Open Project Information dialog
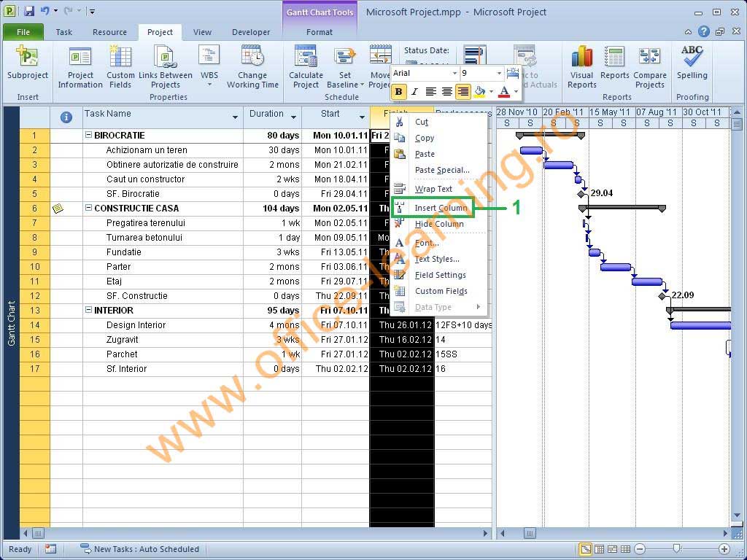 point(80,67)
